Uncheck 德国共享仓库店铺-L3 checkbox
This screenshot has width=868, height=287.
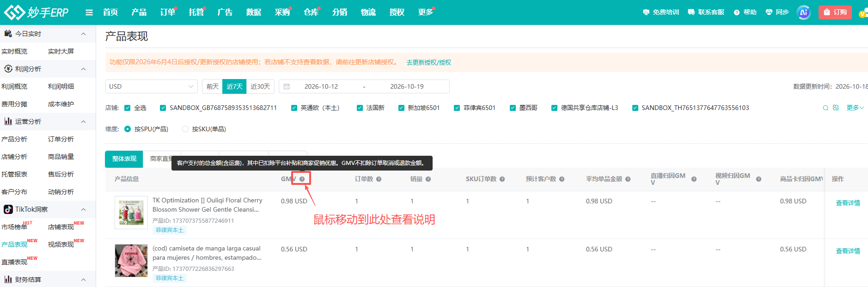pyautogui.click(x=554, y=108)
